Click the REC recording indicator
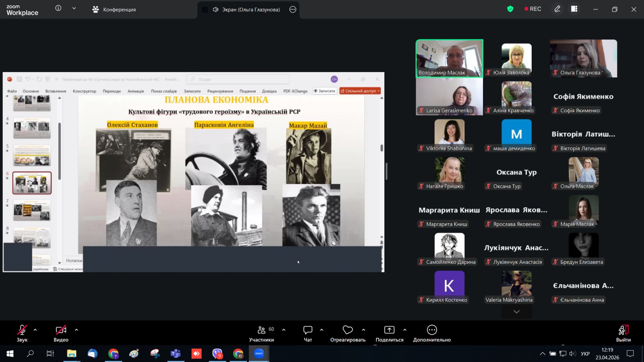The width and height of the screenshot is (644, 362). click(533, 9)
